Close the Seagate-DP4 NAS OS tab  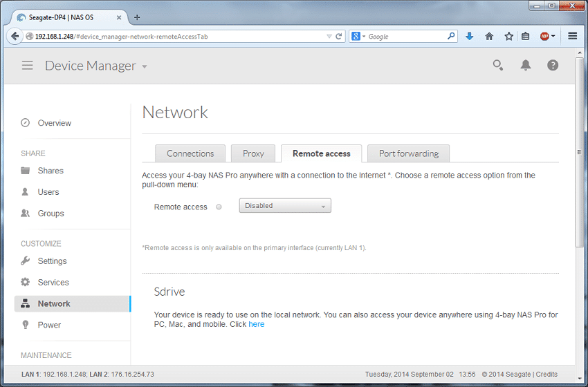[x=119, y=17]
